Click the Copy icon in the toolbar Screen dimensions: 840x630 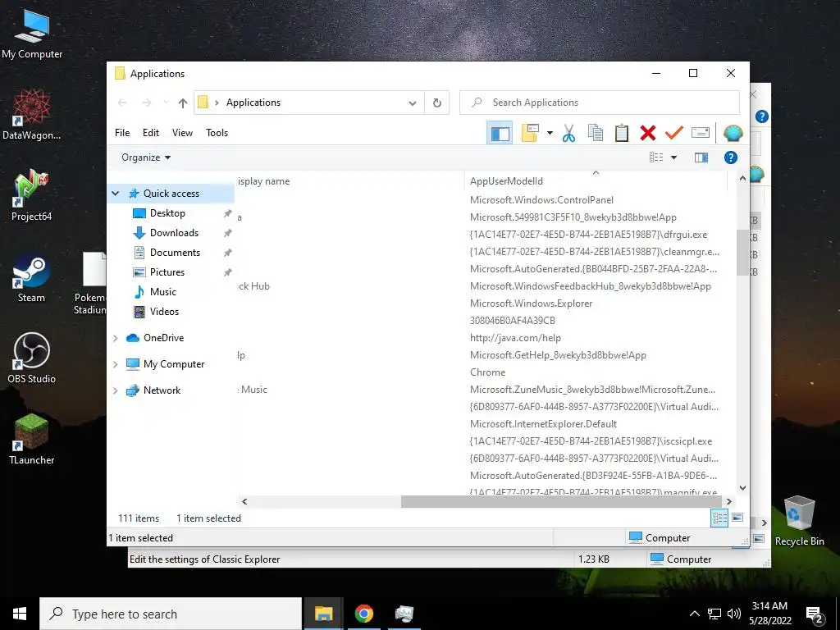[x=596, y=133]
